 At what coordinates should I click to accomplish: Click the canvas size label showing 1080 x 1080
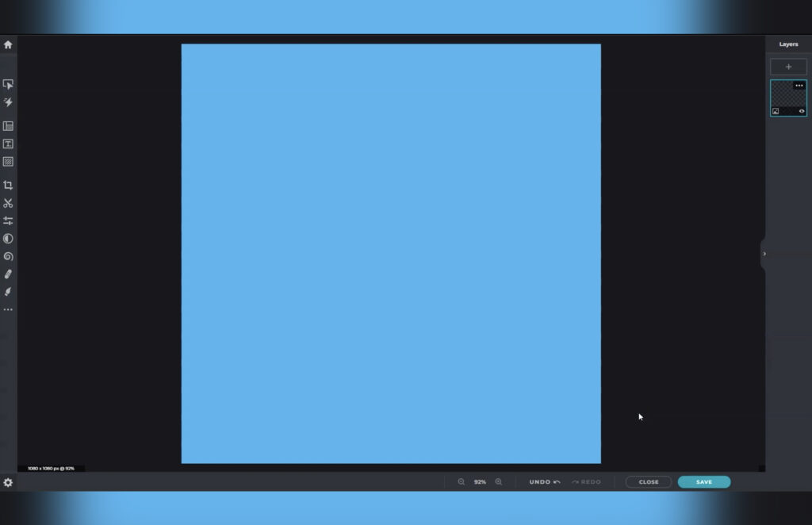(52, 468)
